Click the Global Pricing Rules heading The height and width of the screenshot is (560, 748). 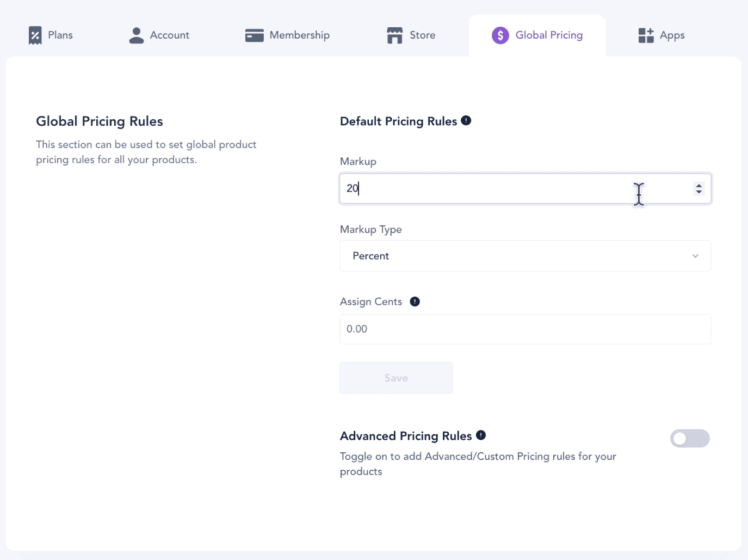(x=100, y=121)
